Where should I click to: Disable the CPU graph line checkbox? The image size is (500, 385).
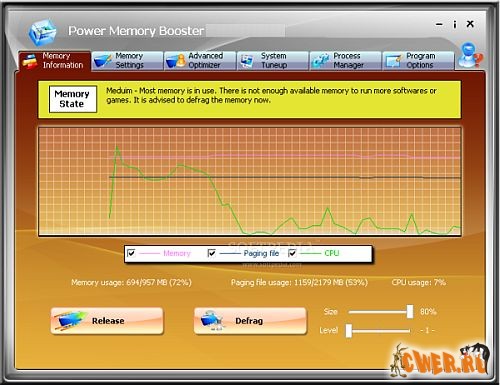point(292,253)
